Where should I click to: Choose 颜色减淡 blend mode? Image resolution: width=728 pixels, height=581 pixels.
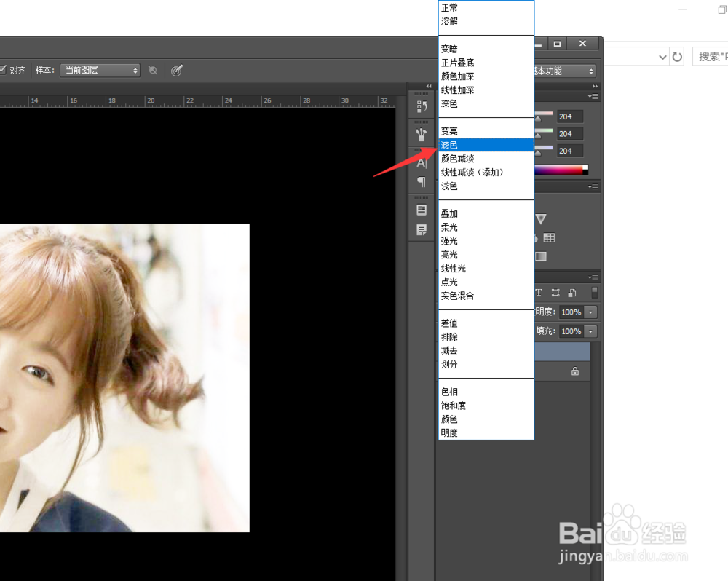[x=486, y=159]
